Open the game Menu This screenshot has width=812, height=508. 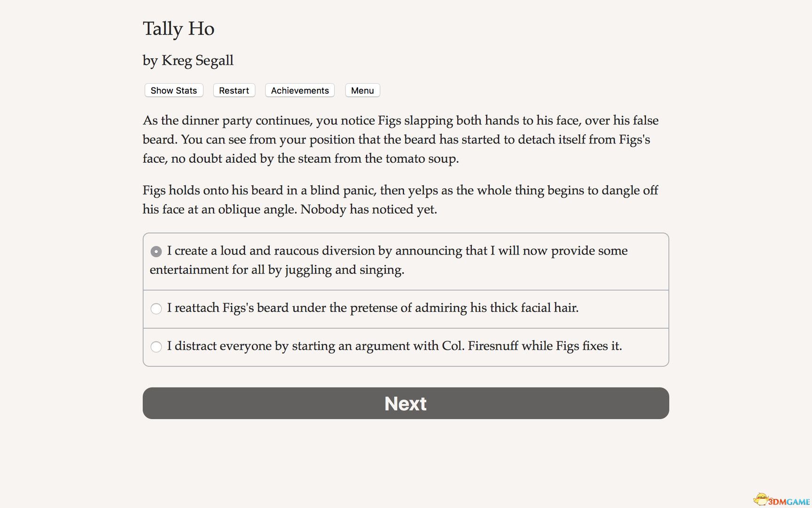pyautogui.click(x=362, y=90)
